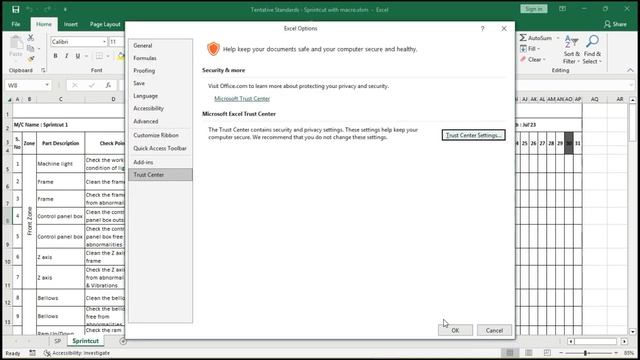Open the File tab
The height and width of the screenshot is (360, 640).
(16, 24)
